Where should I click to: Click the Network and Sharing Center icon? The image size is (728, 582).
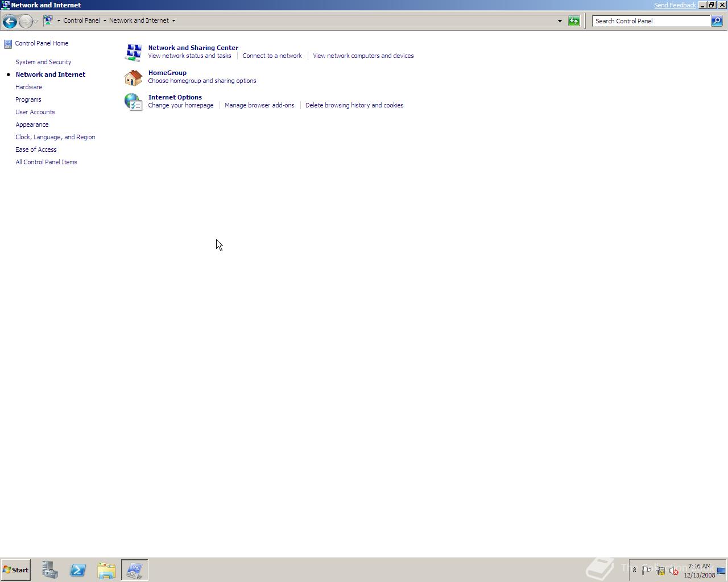[133, 52]
